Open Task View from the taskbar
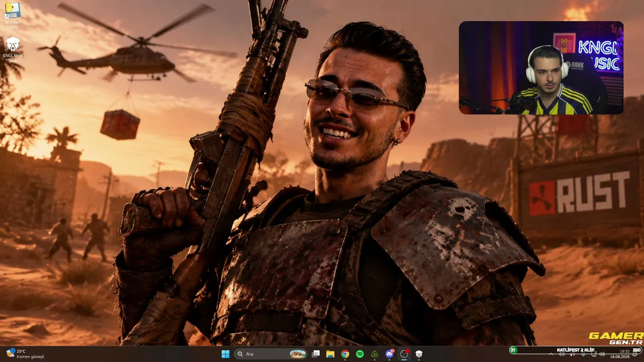The height and width of the screenshot is (362, 644). pyautogui.click(x=315, y=354)
